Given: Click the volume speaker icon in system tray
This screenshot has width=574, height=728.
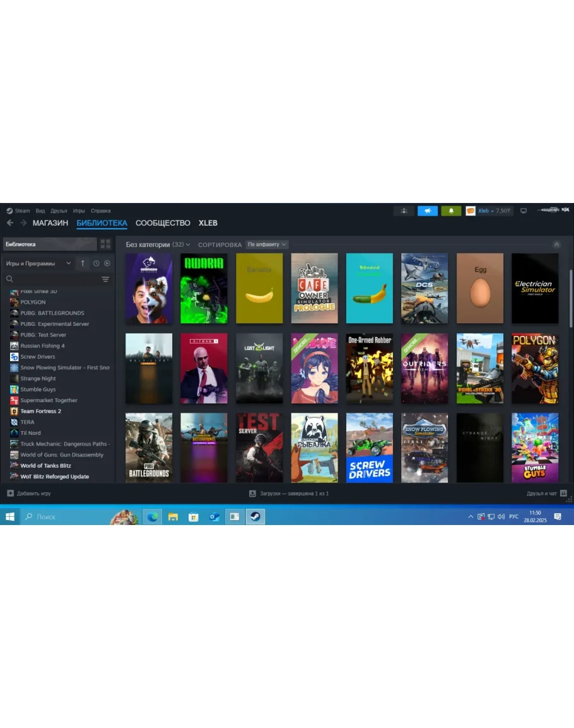Looking at the screenshot, I should 501,516.
